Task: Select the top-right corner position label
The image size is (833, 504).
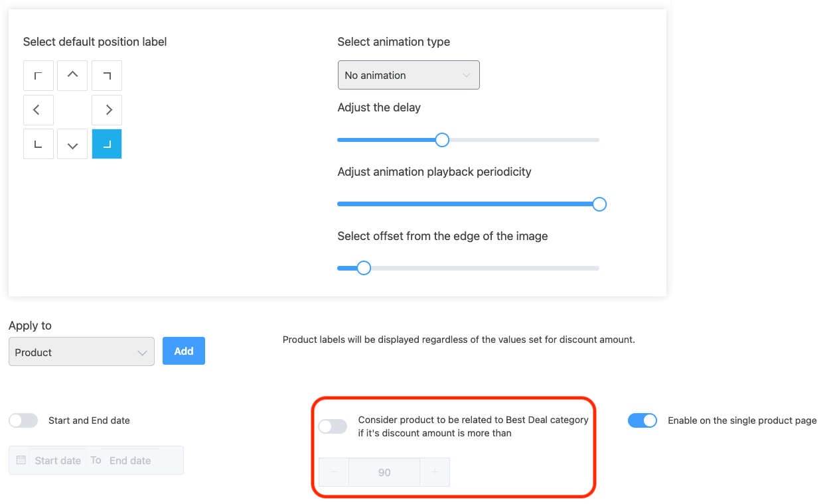Action: (x=106, y=76)
